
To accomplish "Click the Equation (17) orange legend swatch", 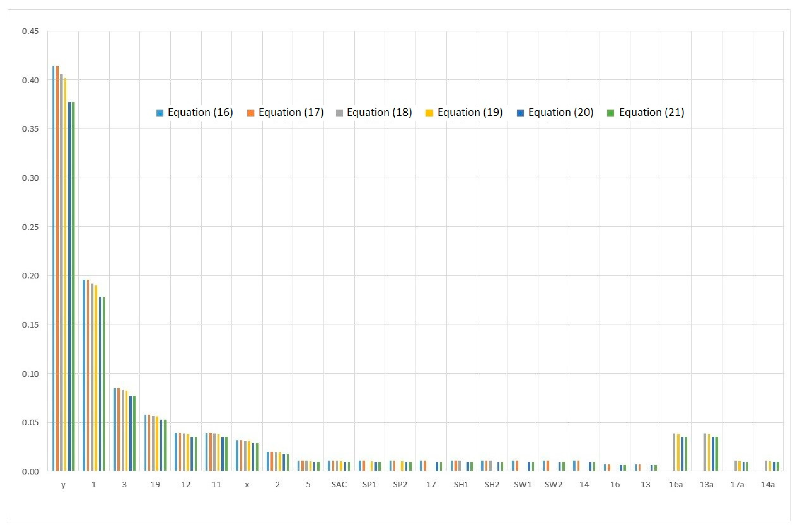I will (251, 113).
